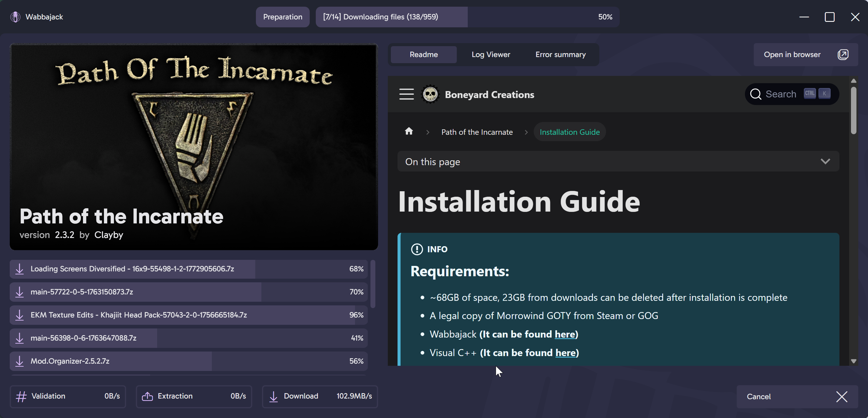The height and width of the screenshot is (418, 868).
Task: Follow the Visual C++ 'here' link
Action: tap(565, 353)
